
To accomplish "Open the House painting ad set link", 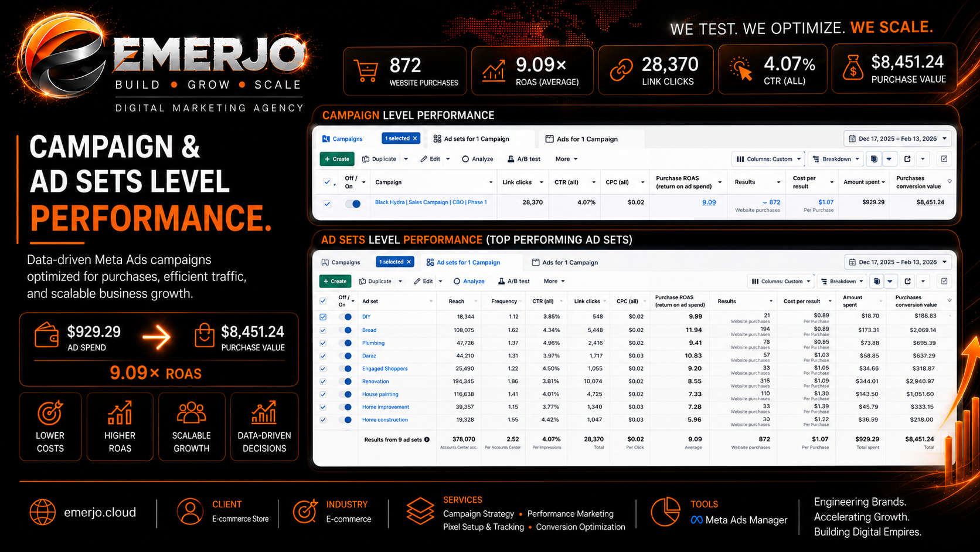I will [x=380, y=395].
